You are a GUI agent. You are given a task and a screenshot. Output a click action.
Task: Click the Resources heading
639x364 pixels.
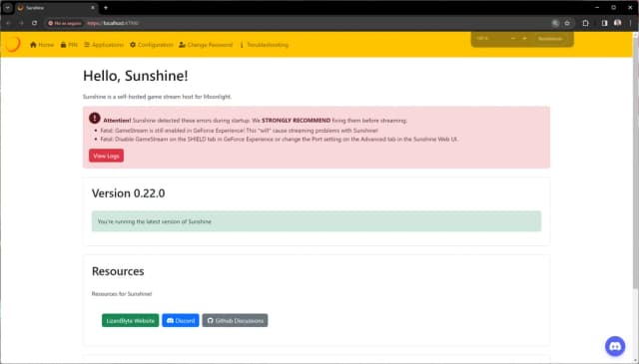point(118,271)
